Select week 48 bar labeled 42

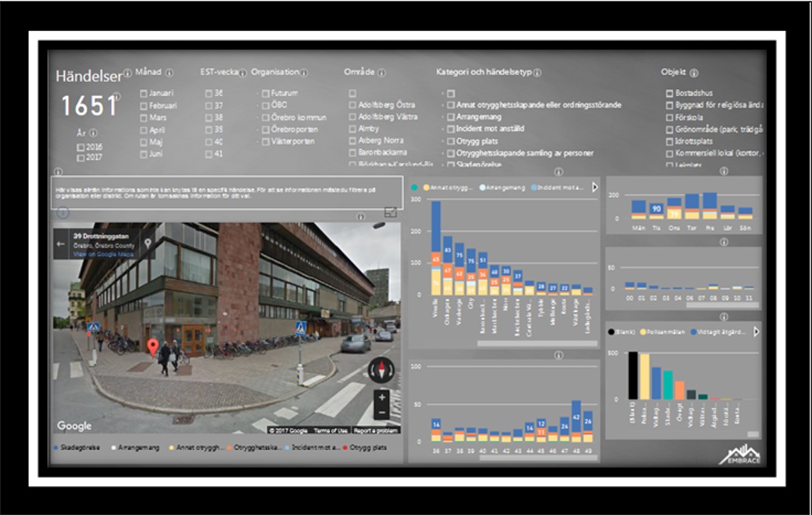tap(576, 417)
